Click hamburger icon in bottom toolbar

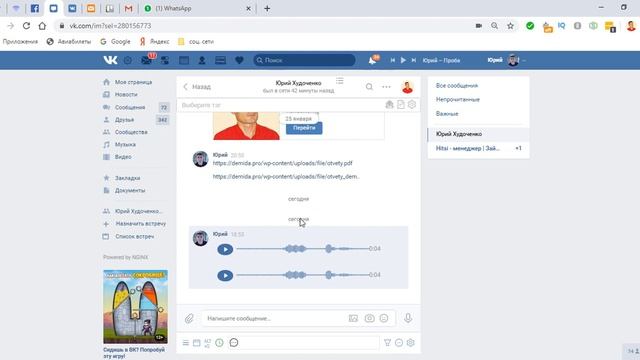186,343
